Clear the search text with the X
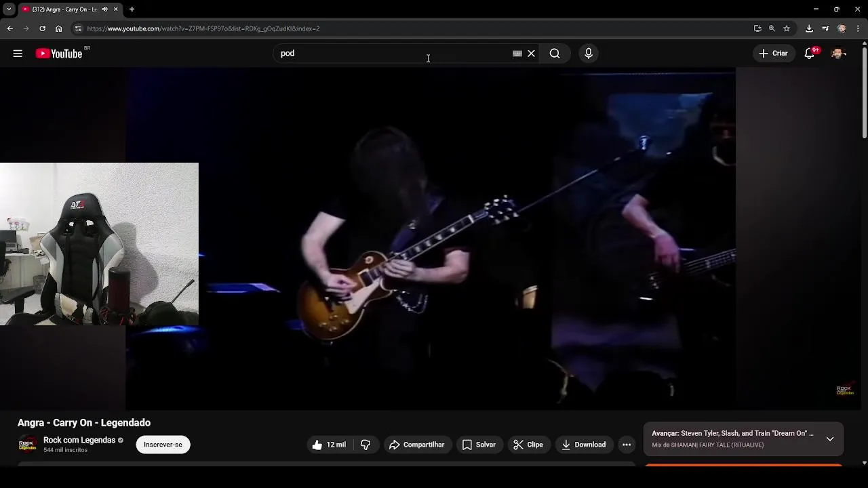 (x=532, y=54)
